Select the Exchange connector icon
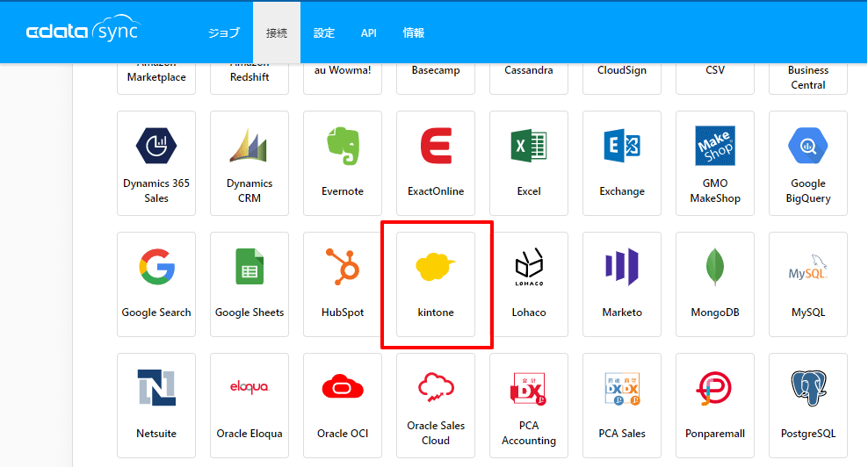Viewport: 868px width, 467px height. 622,146
